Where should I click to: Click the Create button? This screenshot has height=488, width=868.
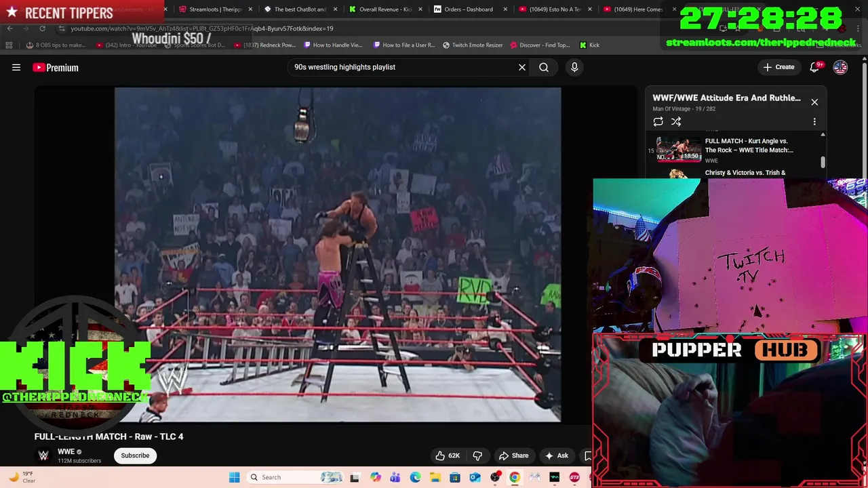point(778,67)
